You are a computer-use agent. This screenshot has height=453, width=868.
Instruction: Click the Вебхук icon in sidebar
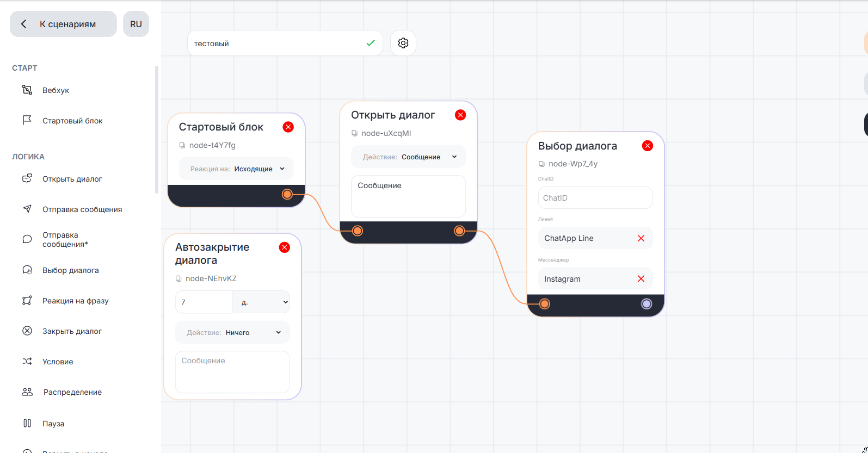pyautogui.click(x=27, y=90)
